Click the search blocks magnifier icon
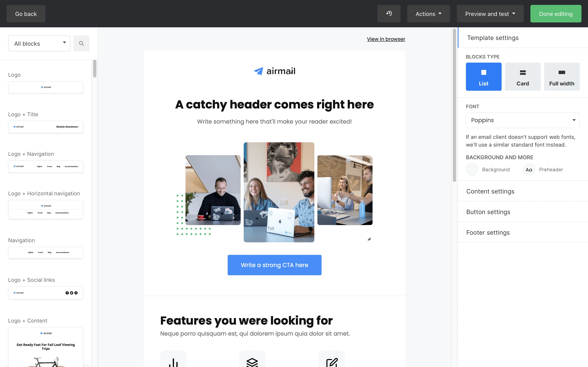The height and width of the screenshot is (367, 588). [81, 43]
